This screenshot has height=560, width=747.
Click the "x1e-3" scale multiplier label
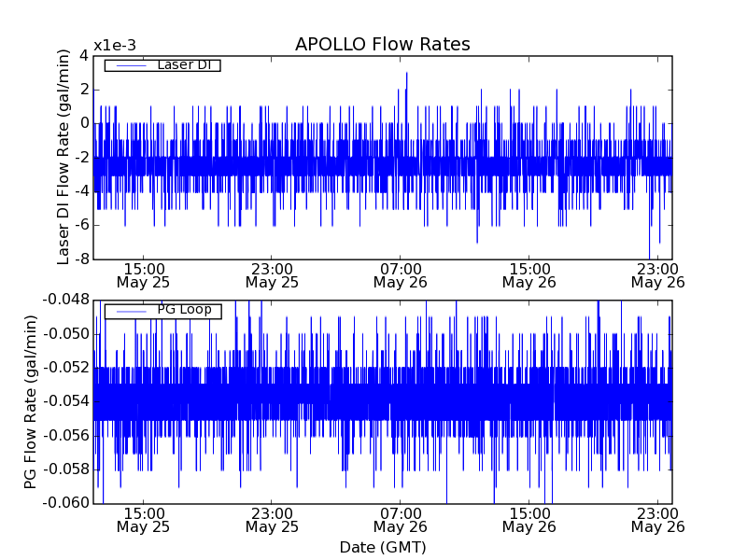click(114, 47)
